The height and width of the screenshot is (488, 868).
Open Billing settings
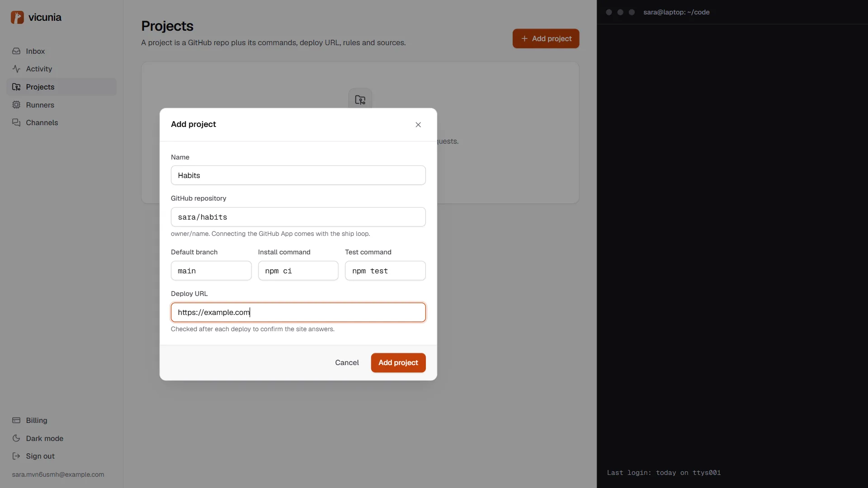61,420
